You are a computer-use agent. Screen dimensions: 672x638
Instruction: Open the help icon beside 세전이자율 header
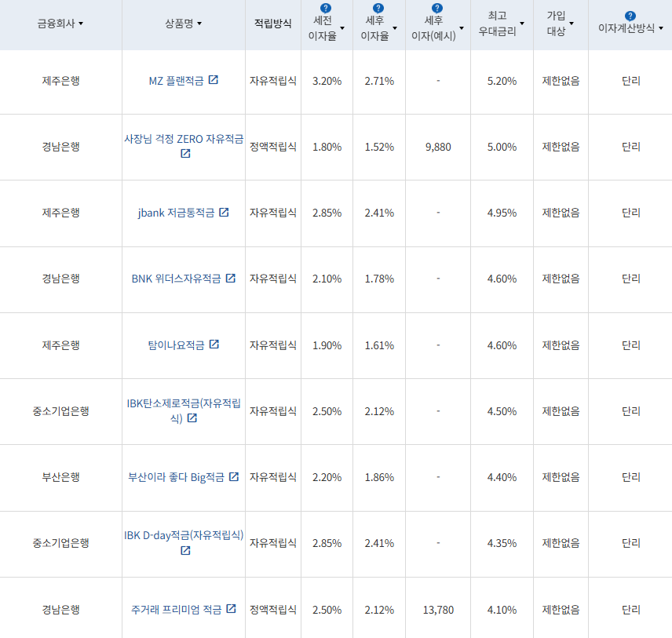pyautogui.click(x=324, y=8)
